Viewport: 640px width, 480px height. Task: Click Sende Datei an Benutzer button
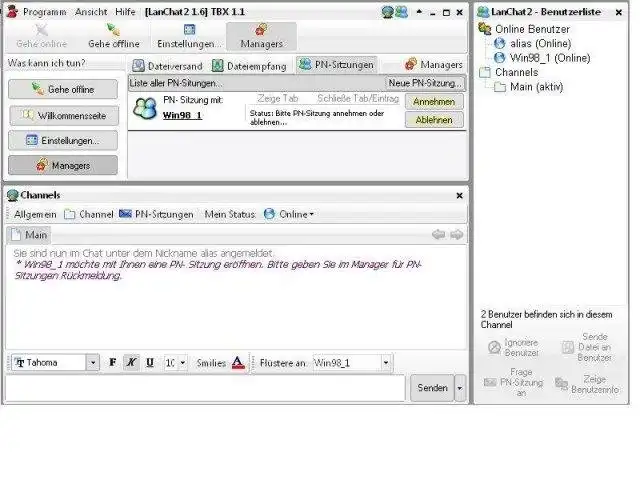(x=587, y=347)
